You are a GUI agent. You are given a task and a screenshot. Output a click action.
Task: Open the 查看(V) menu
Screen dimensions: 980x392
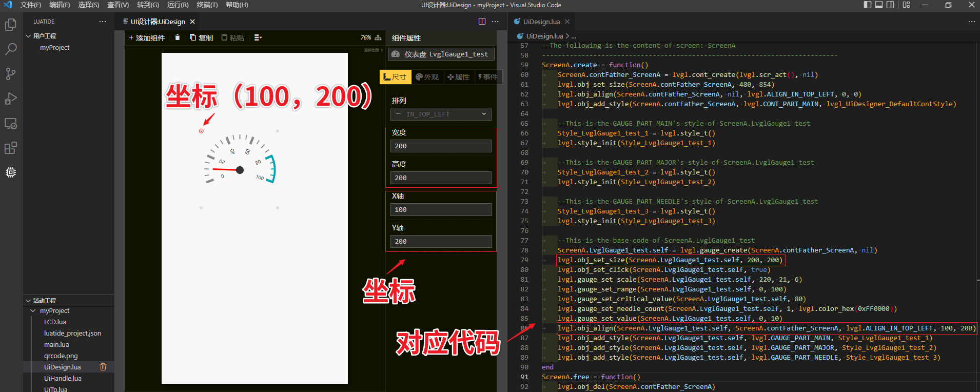(118, 5)
